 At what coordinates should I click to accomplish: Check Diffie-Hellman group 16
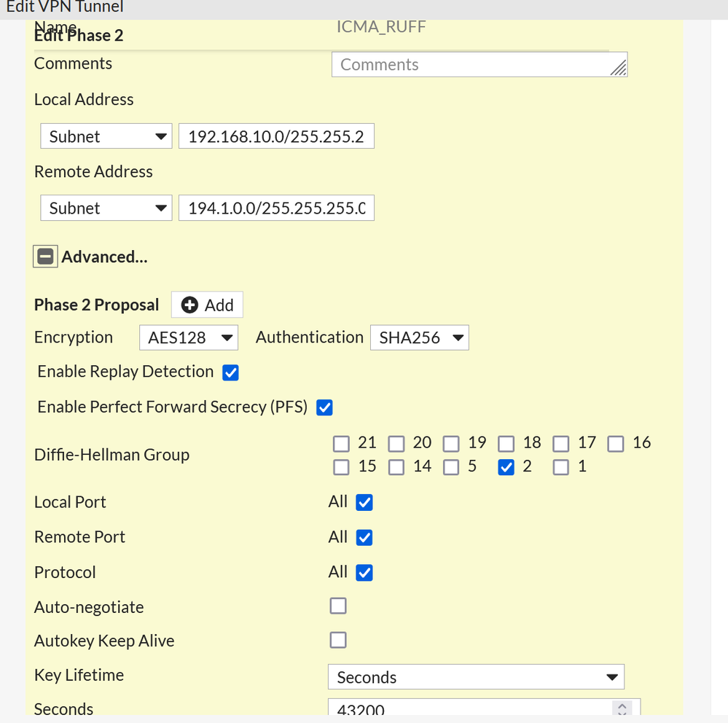(x=616, y=443)
